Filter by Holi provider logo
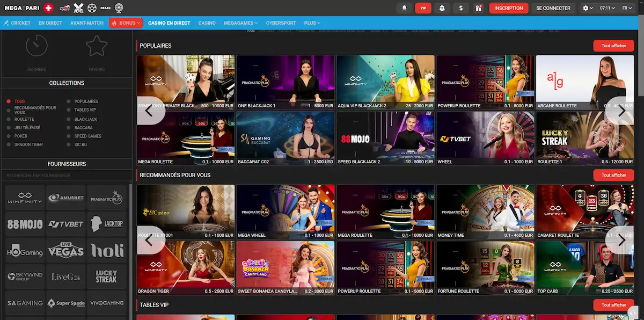The width and height of the screenshot is (644, 320). pyautogui.click(x=107, y=250)
